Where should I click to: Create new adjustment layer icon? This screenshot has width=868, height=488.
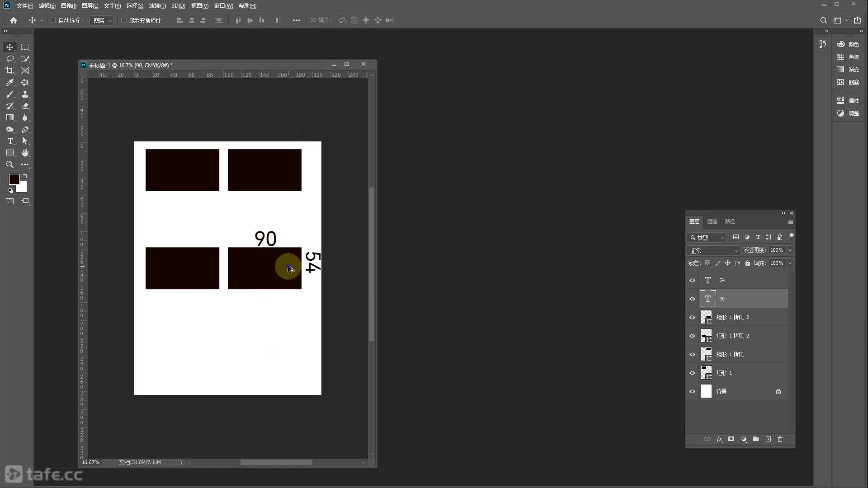click(744, 439)
